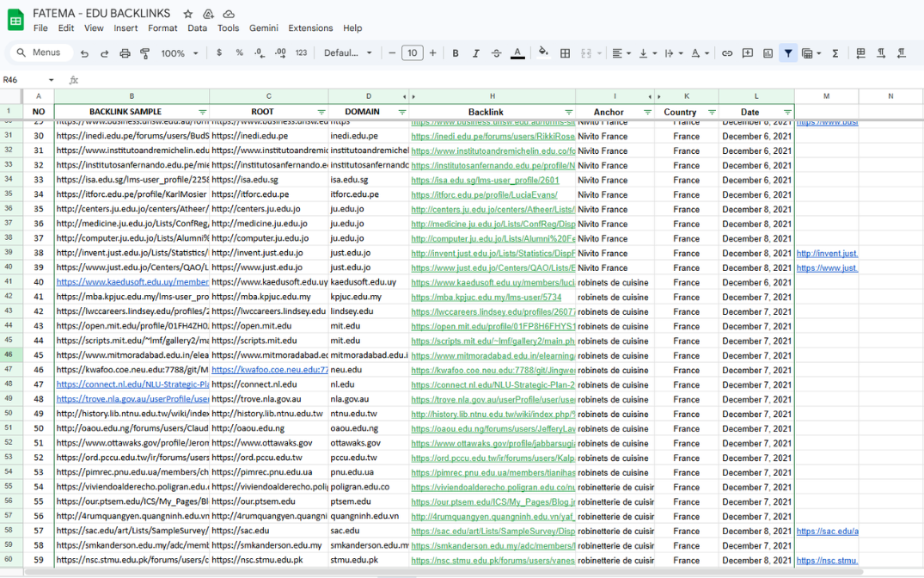Image resolution: width=924 pixels, height=578 pixels.
Task: Open the fill color picker
Action: 543,53
